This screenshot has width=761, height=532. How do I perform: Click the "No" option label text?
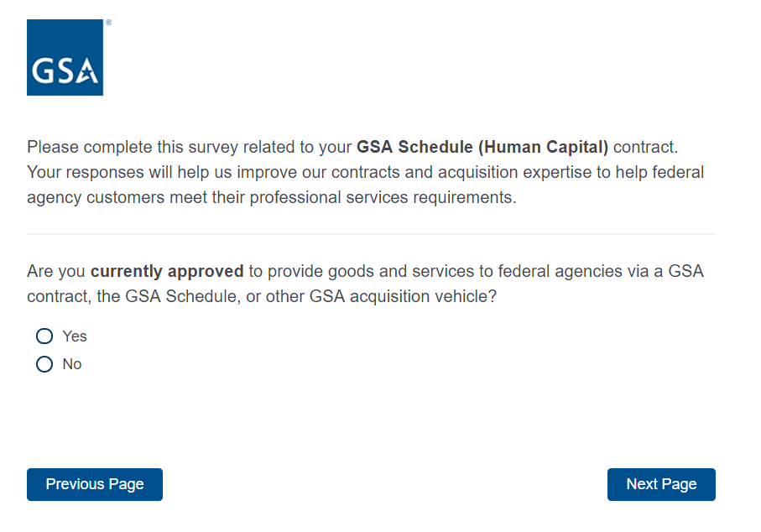pyautogui.click(x=72, y=364)
